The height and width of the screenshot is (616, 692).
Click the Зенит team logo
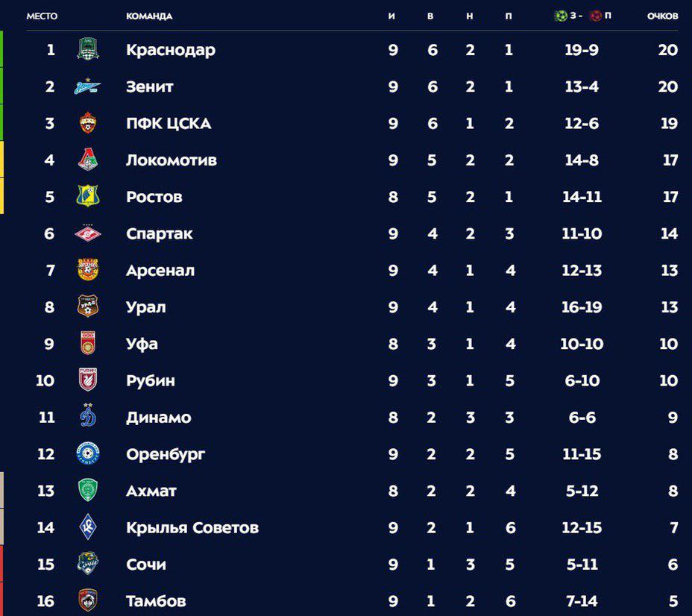pos(87,87)
